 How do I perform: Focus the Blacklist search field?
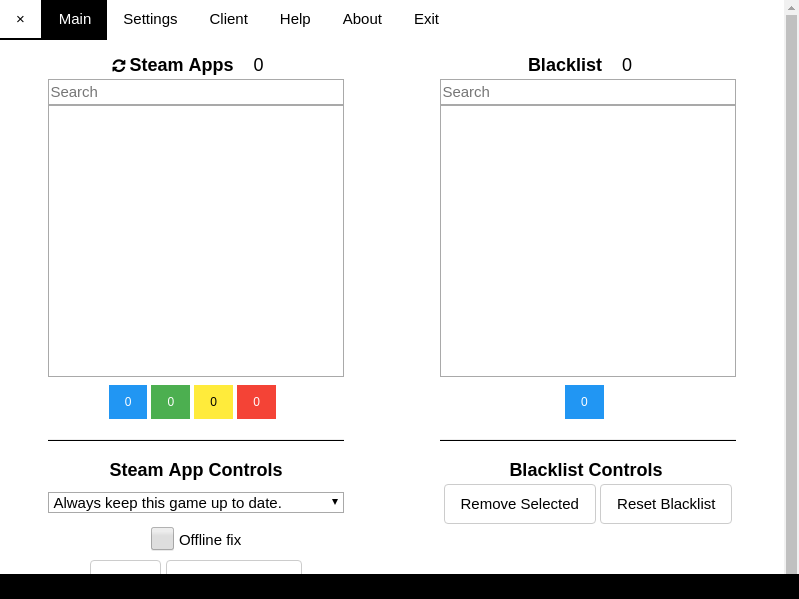[x=588, y=92]
